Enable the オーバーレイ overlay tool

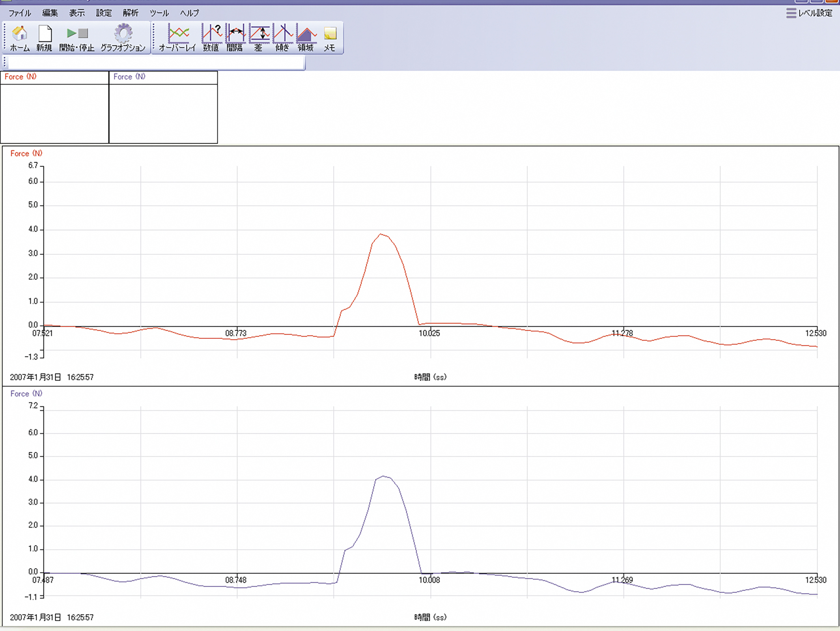(177, 38)
